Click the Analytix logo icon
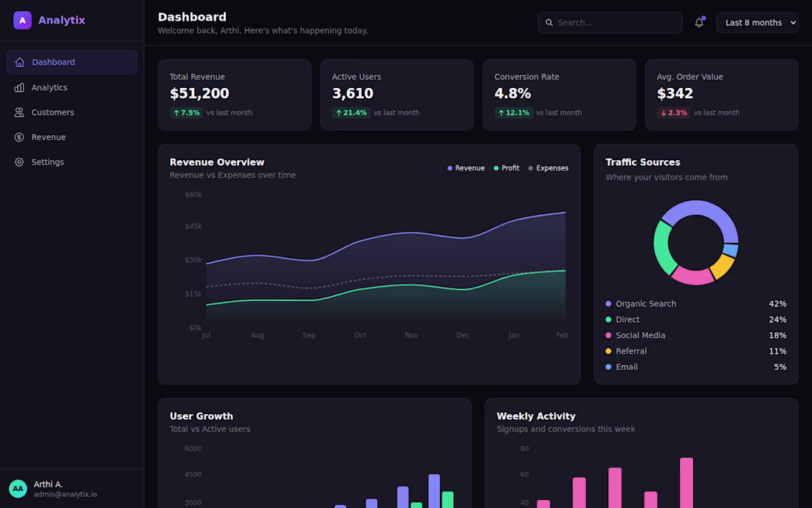This screenshot has height=508, width=812. (20, 20)
